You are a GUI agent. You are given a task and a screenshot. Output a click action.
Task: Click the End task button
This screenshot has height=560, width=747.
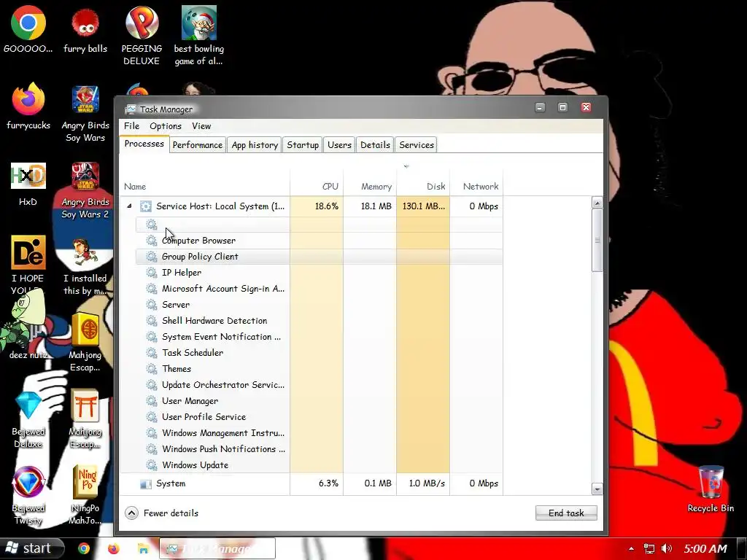(x=566, y=513)
